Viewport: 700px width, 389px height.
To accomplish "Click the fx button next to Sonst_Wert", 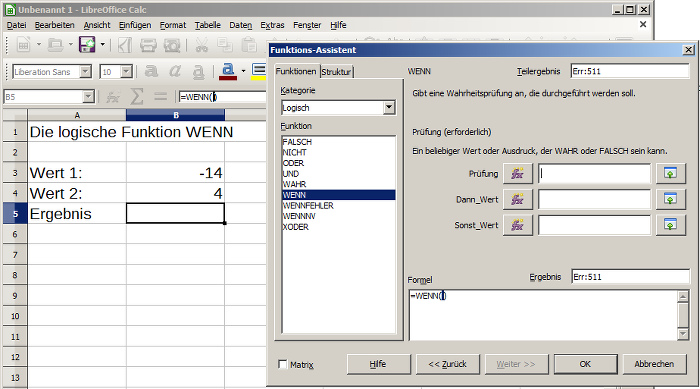I will (x=518, y=225).
